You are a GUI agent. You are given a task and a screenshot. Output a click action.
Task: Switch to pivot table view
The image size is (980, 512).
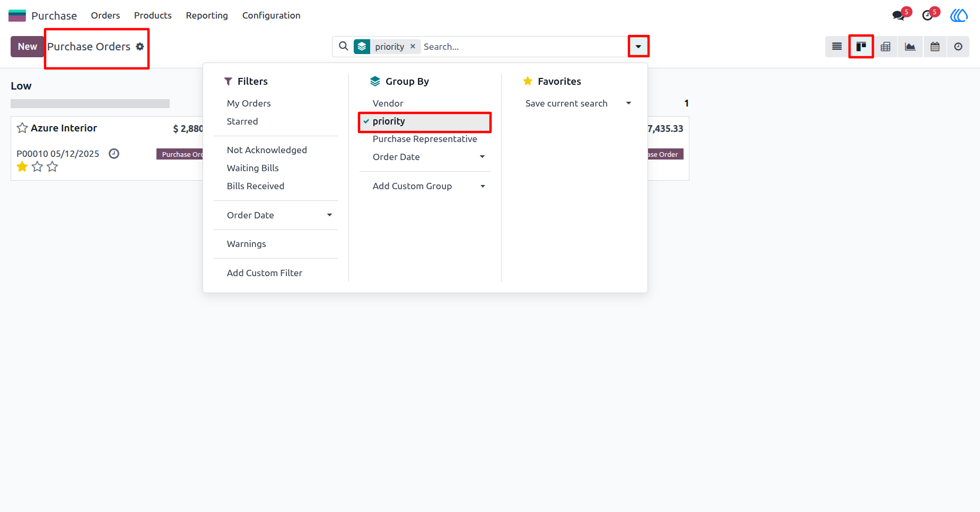[x=886, y=47]
